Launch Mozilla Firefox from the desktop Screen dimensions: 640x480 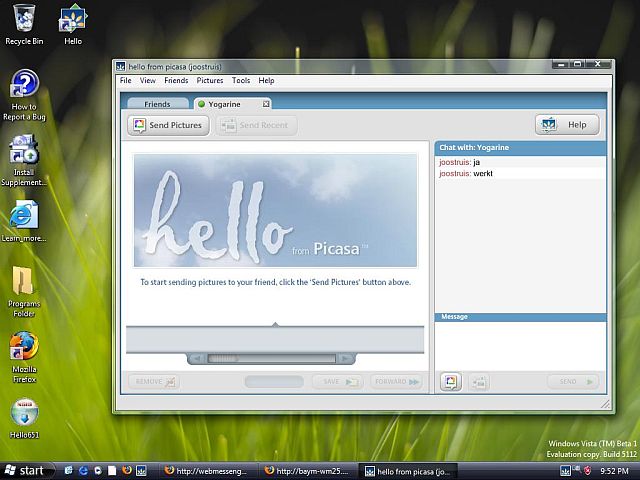point(24,357)
